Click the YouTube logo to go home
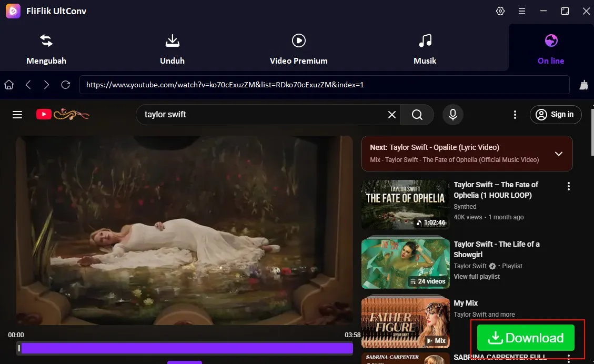 tap(44, 114)
